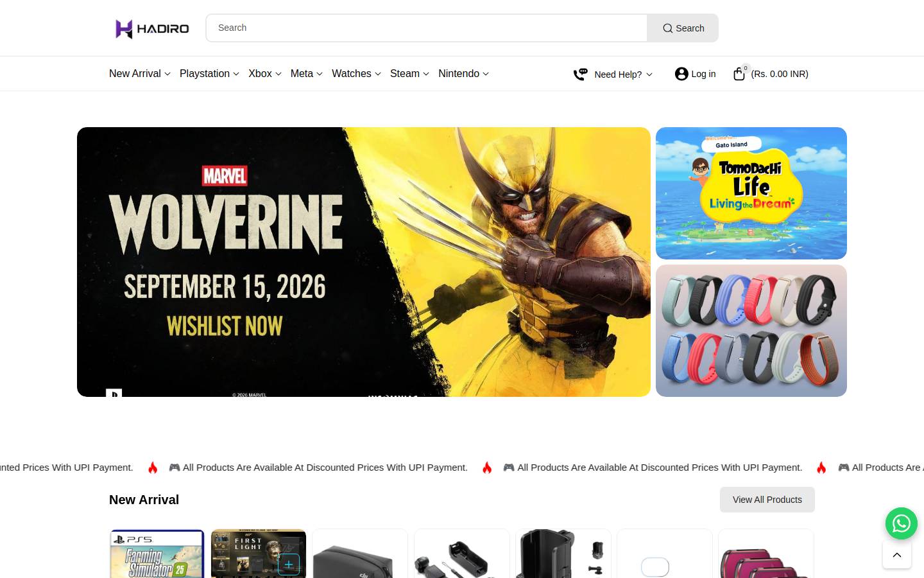
Task: Open the Steam menu
Action: pyautogui.click(x=409, y=74)
